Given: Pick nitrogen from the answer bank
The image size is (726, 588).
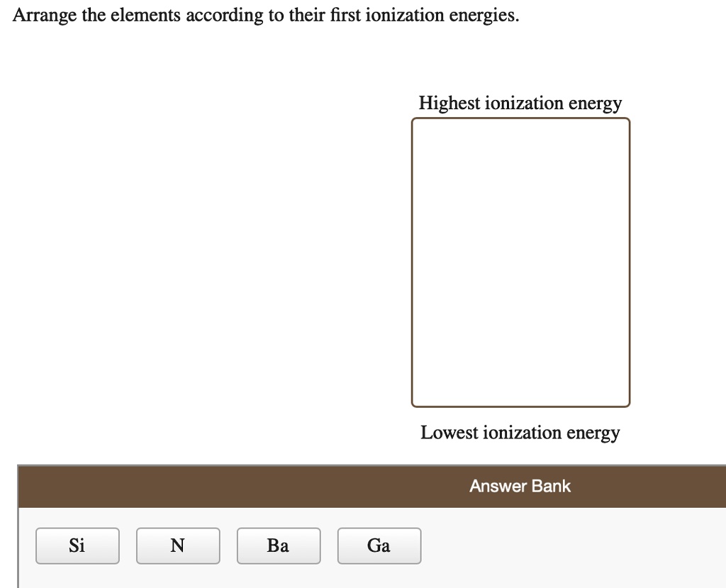Looking at the screenshot, I should pos(178,545).
